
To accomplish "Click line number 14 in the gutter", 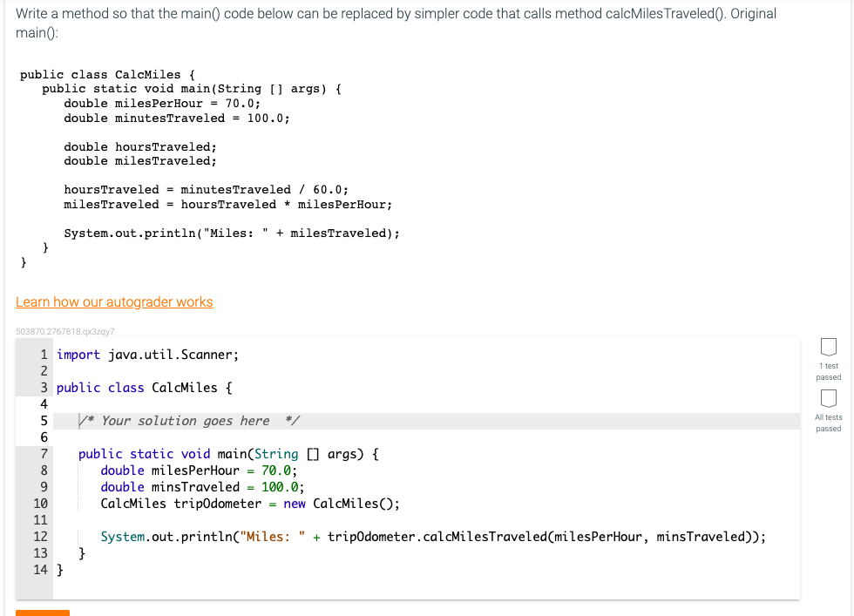I will pyautogui.click(x=39, y=570).
